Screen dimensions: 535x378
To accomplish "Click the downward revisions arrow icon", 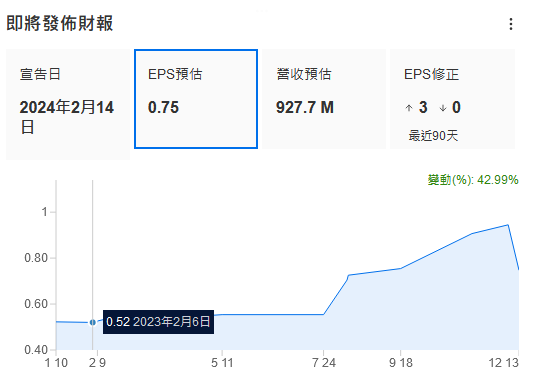I will click(443, 108).
